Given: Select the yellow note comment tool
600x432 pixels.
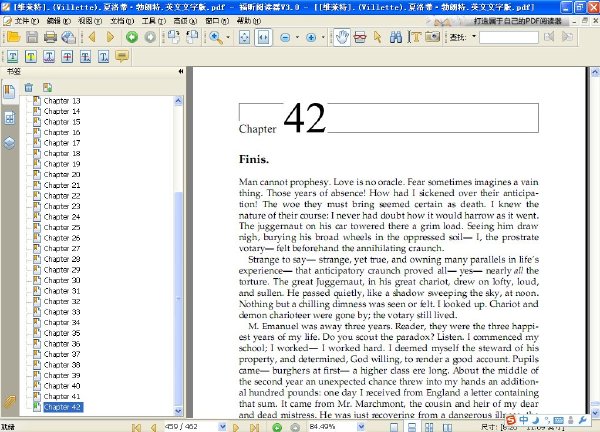Looking at the screenshot, I should coord(122,57).
